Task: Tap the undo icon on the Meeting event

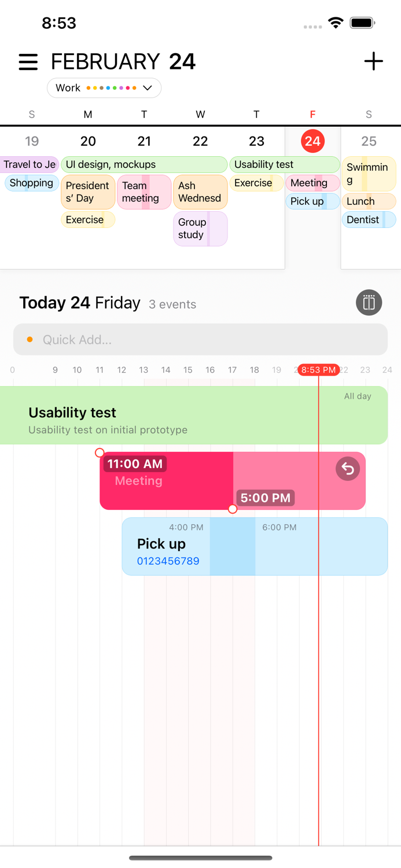Action: tap(347, 469)
